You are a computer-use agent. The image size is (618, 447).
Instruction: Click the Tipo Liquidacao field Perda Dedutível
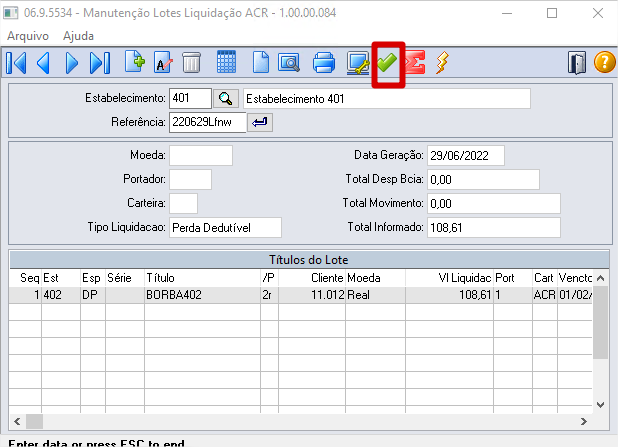225,227
